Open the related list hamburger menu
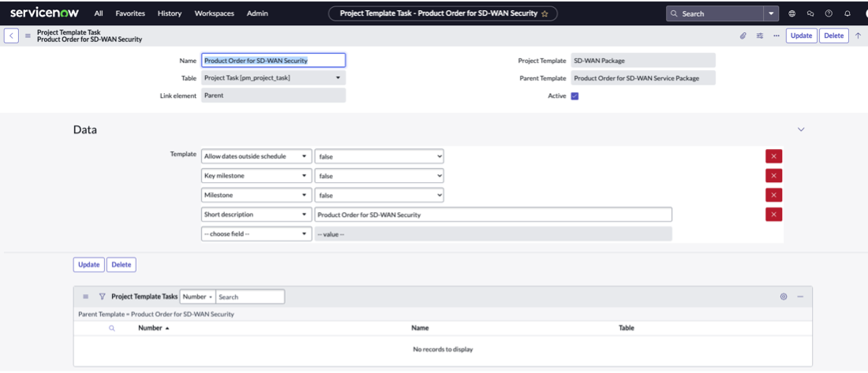The width and height of the screenshot is (868, 373). (x=85, y=297)
